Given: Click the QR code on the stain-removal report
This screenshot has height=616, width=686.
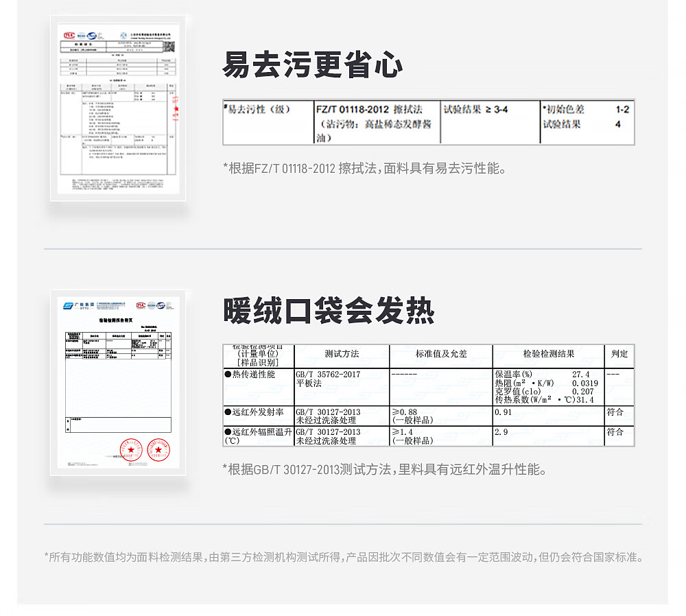Looking at the screenshot, I should pyautogui.click(x=169, y=47).
